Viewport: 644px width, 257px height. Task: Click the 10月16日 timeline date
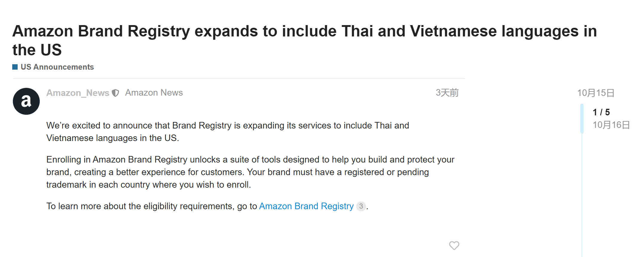point(611,125)
